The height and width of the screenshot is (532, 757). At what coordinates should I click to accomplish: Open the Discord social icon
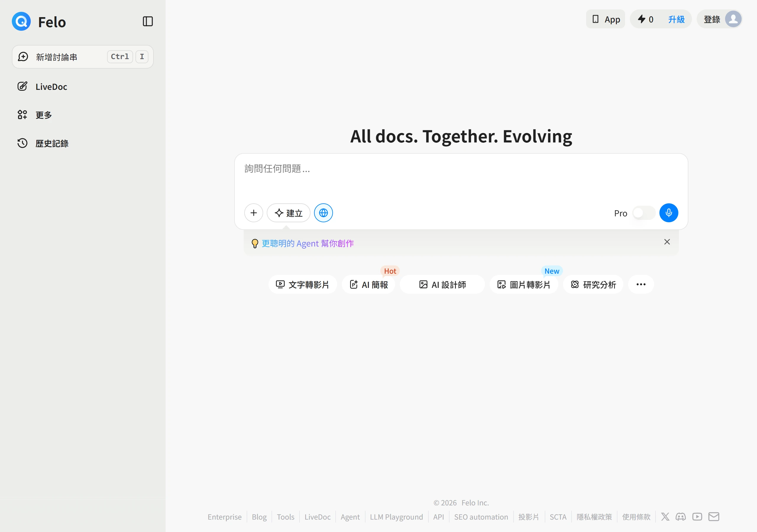pos(680,517)
